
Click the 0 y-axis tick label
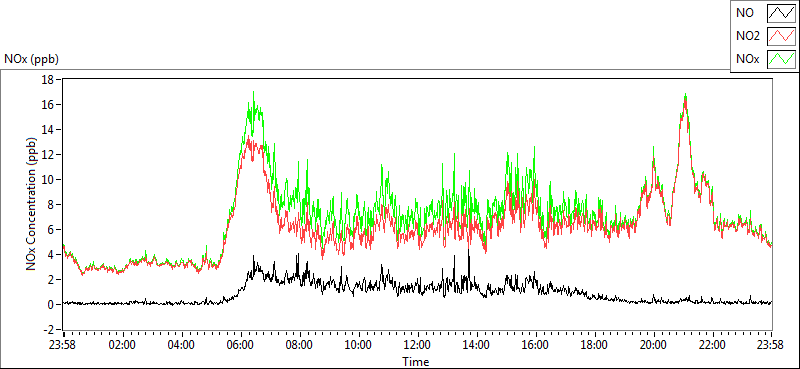point(51,305)
